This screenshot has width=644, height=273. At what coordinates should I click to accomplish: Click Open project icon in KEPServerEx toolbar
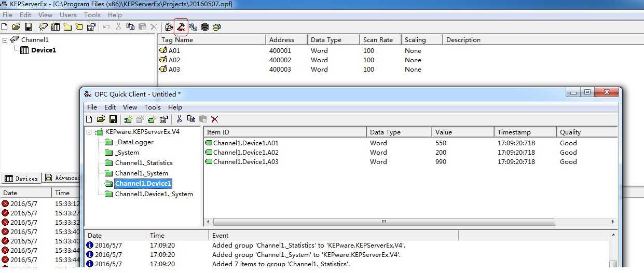point(16,27)
